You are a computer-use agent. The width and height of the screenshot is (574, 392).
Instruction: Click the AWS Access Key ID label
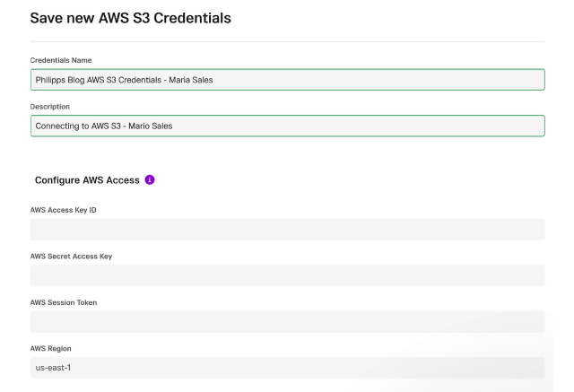pyautogui.click(x=64, y=210)
